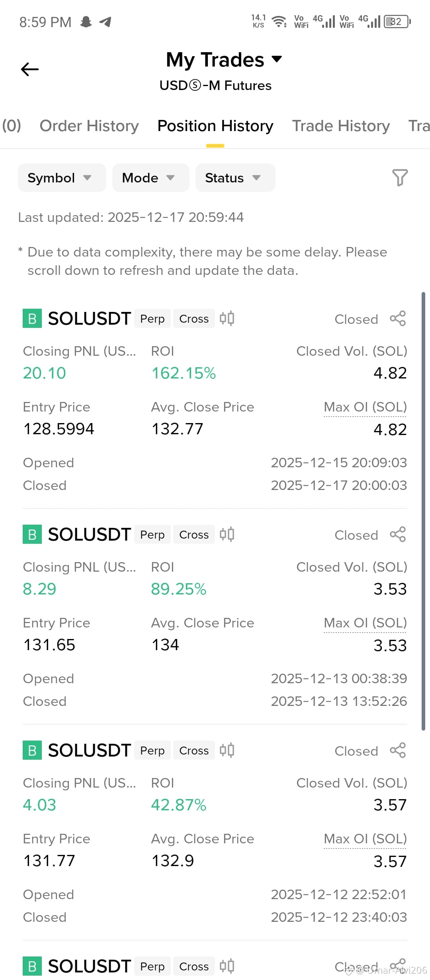Open the Status filter dropdown
This screenshot has height=980, width=430.
coord(235,178)
